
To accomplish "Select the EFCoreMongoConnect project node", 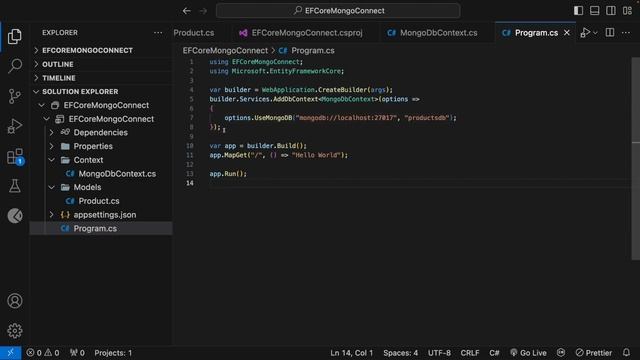I will click(x=111, y=119).
